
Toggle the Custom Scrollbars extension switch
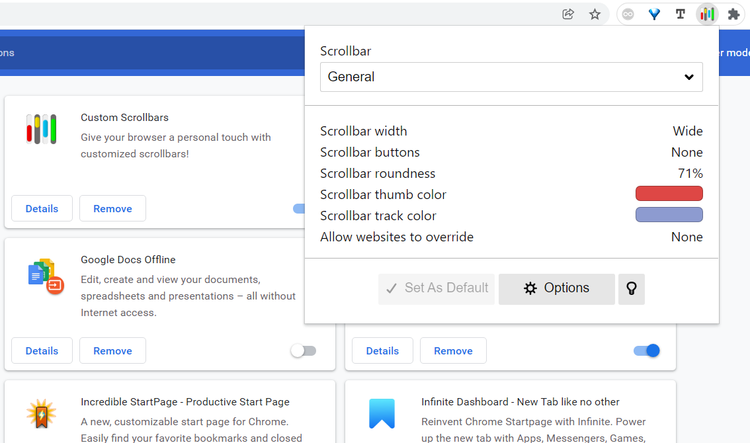(x=299, y=209)
